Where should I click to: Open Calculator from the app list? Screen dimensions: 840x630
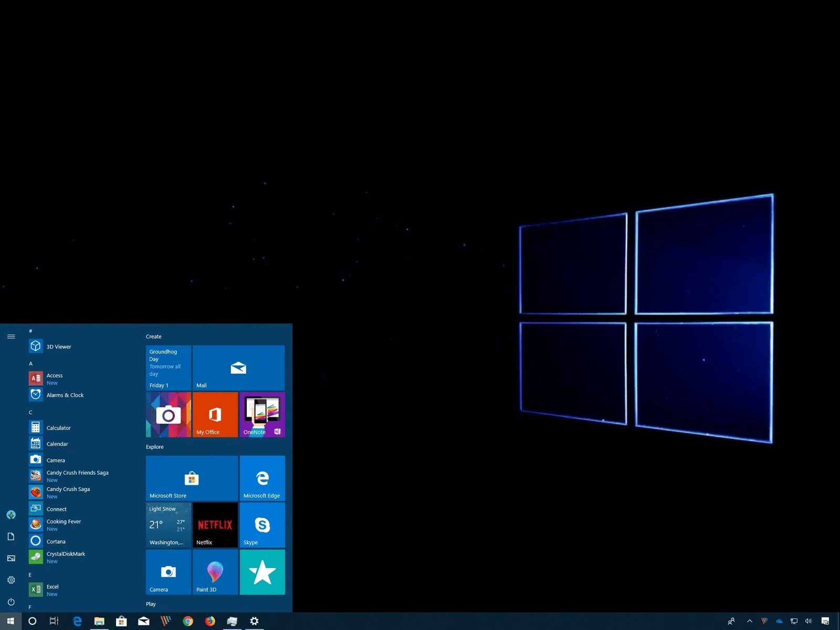79,427
